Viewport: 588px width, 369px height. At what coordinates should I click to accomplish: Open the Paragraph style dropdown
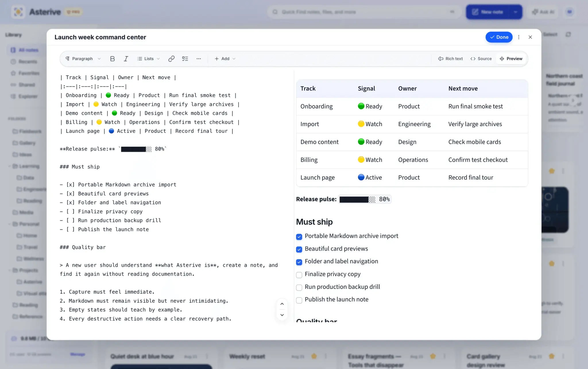pos(83,59)
